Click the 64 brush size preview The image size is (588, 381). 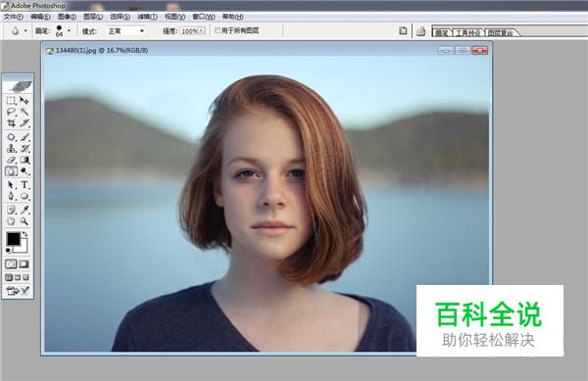[x=59, y=30]
